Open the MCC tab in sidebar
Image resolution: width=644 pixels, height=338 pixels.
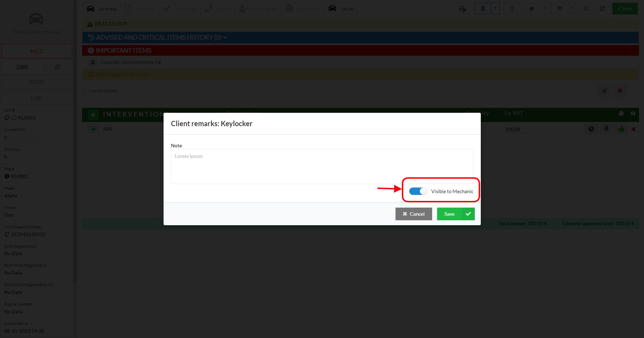(x=37, y=51)
